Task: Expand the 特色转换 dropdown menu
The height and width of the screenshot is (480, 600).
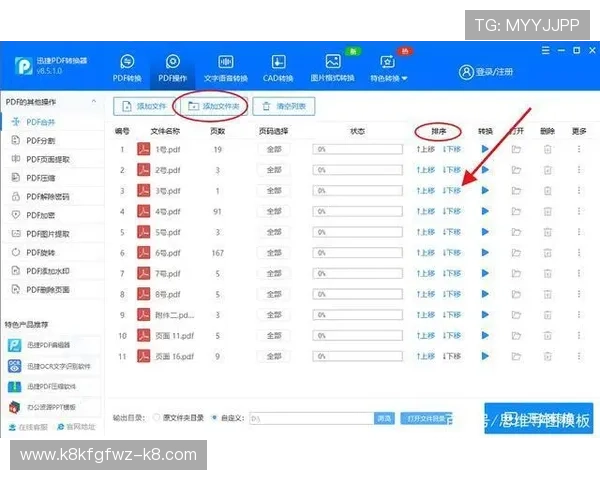Action: pos(405,79)
